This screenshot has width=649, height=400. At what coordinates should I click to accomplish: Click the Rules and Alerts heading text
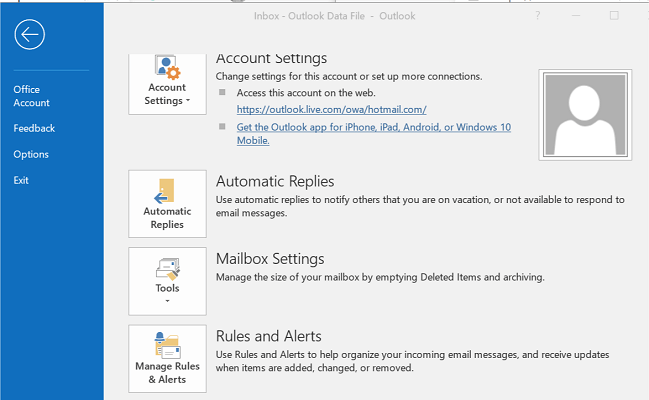268,336
